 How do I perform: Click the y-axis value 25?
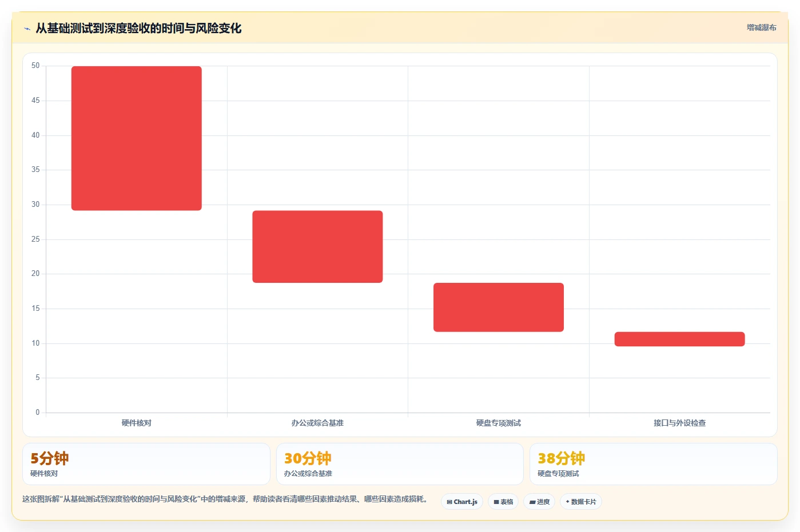pos(35,239)
